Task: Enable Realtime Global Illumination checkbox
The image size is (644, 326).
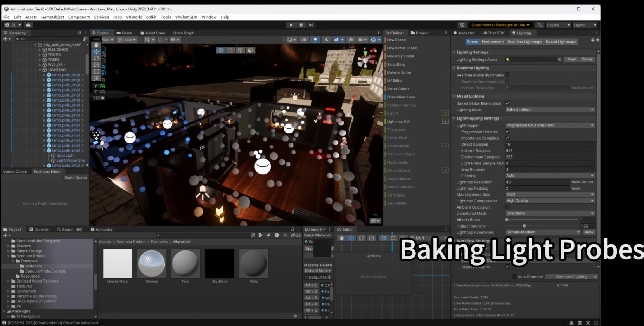Action: 507,75
